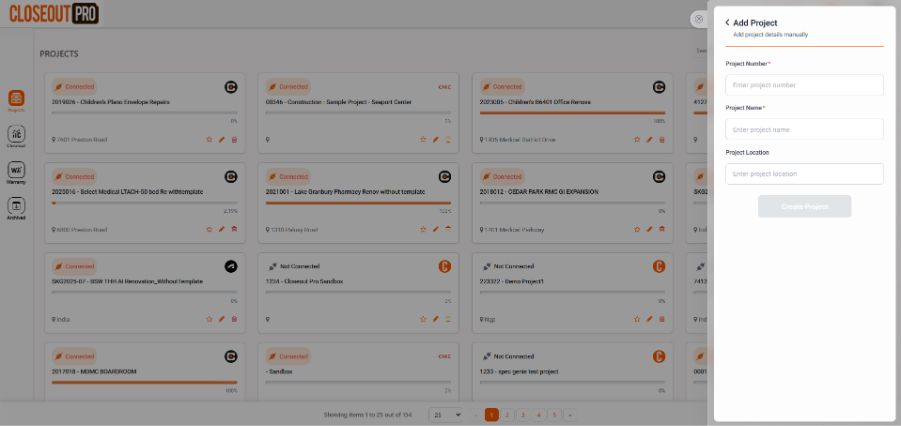Star the Childrens Plano Envelope Repairs project
Screen dimensions: 901x426
click(209, 140)
